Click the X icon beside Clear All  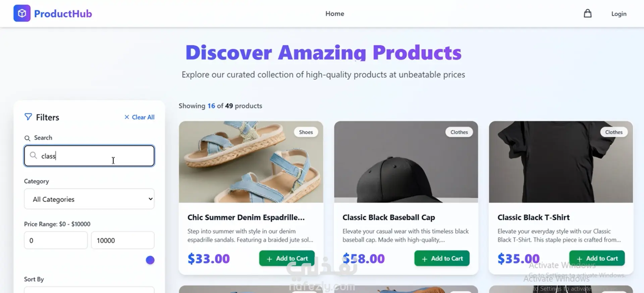coord(127,117)
